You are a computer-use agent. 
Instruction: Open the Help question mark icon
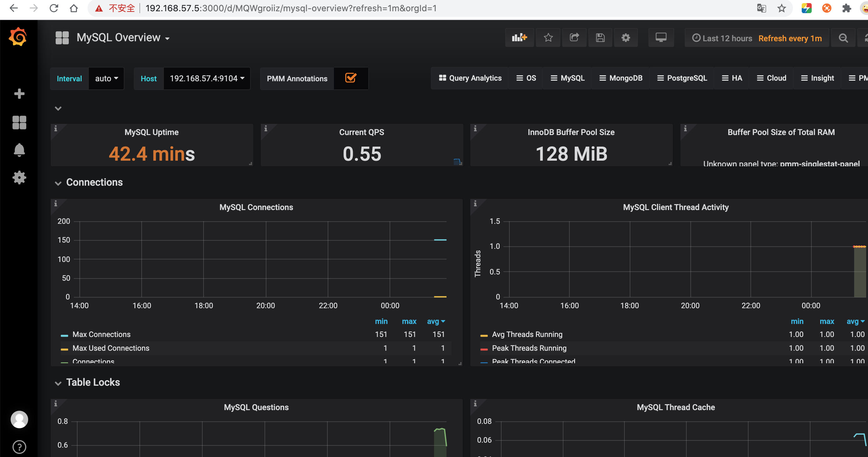tap(19, 447)
